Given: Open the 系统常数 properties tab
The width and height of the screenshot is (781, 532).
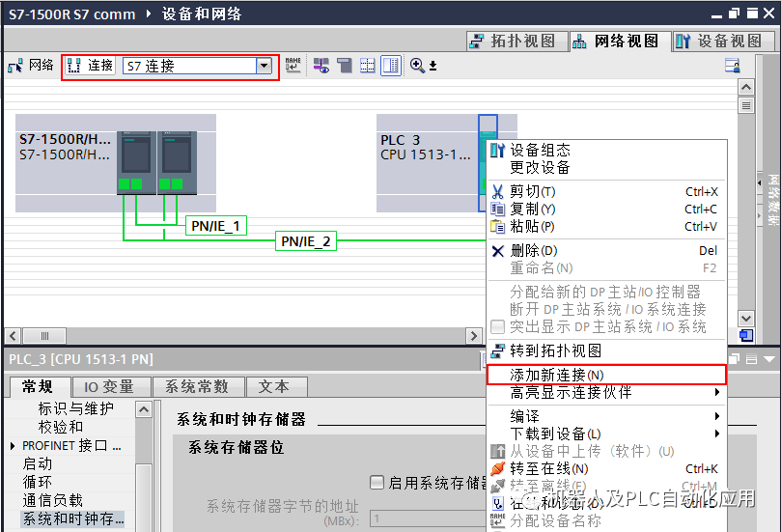Looking at the screenshot, I should pos(197,386).
